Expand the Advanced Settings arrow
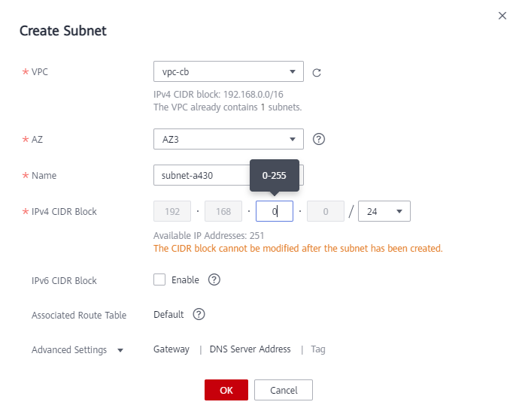The height and width of the screenshot is (420, 519). click(x=120, y=350)
